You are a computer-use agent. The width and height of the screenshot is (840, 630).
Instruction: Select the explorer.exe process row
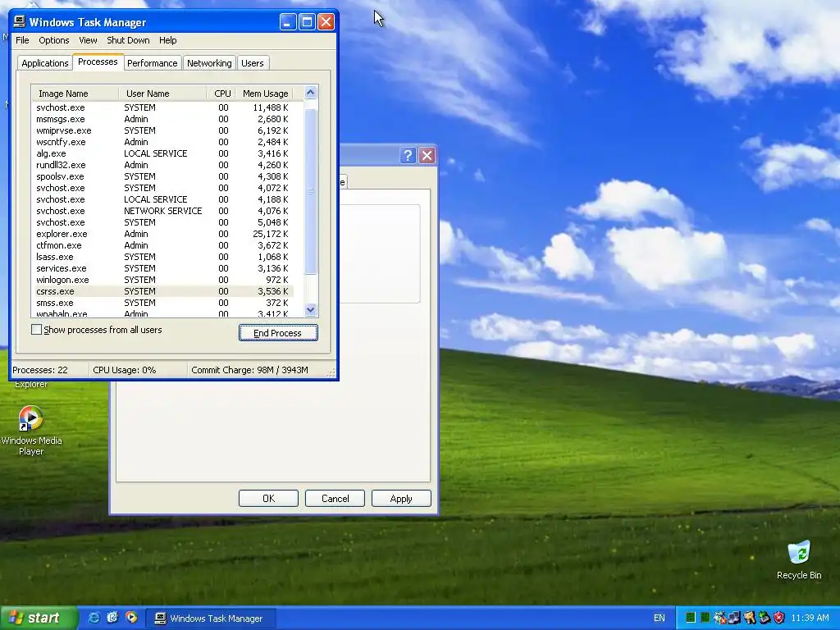163,234
